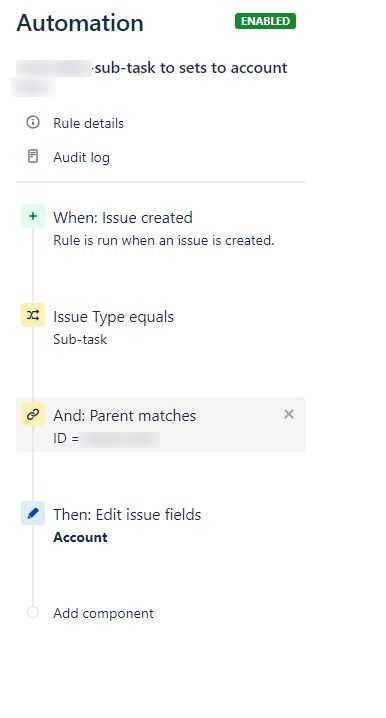Select Then: Edit issue fields action
The width and height of the screenshot is (386, 718).
(127, 515)
